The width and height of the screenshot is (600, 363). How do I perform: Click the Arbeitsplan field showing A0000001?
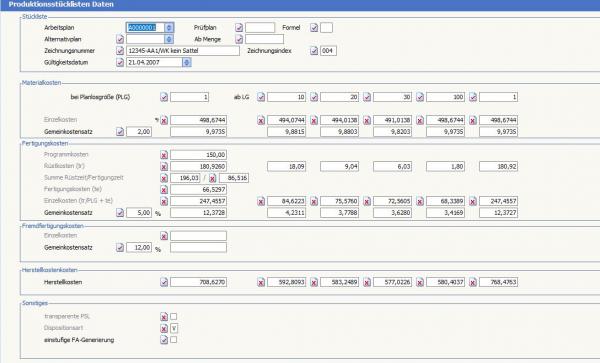[x=146, y=28]
